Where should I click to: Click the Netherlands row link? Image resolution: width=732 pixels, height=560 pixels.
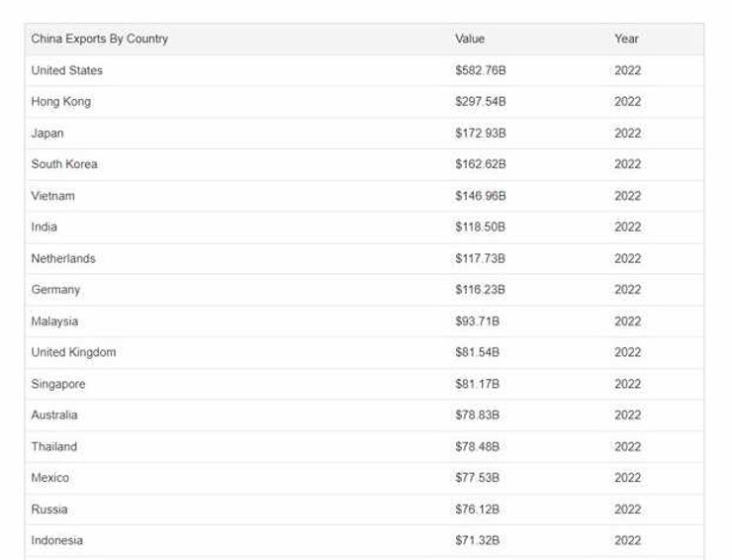[63, 258]
